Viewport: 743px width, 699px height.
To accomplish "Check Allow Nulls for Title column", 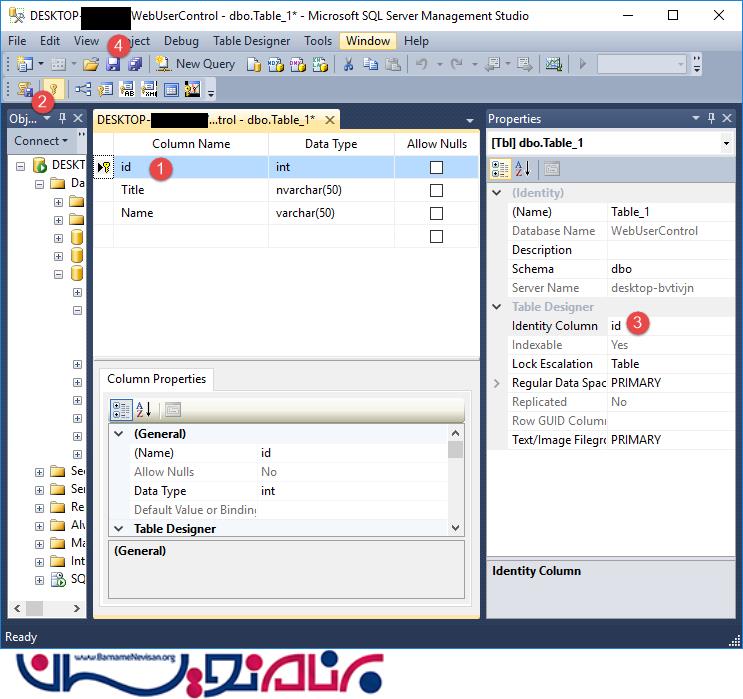I will click(x=436, y=190).
